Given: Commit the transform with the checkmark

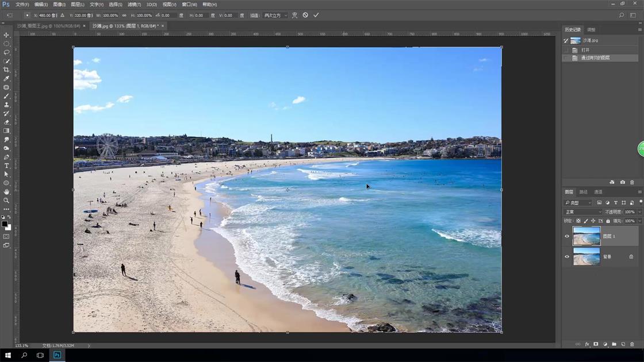Looking at the screenshot, I should pos(316,16).
